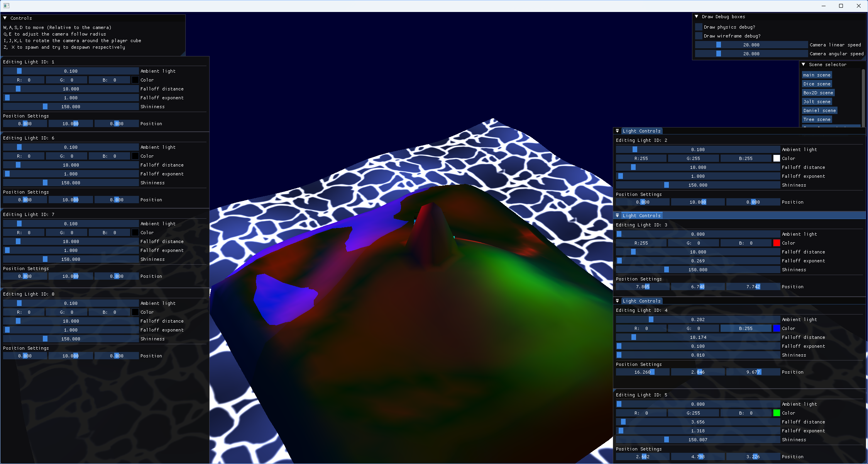Viewport: 868px width, 464px height.
Task: Collapse the Draw Debug boxes window
Action: 697,17
